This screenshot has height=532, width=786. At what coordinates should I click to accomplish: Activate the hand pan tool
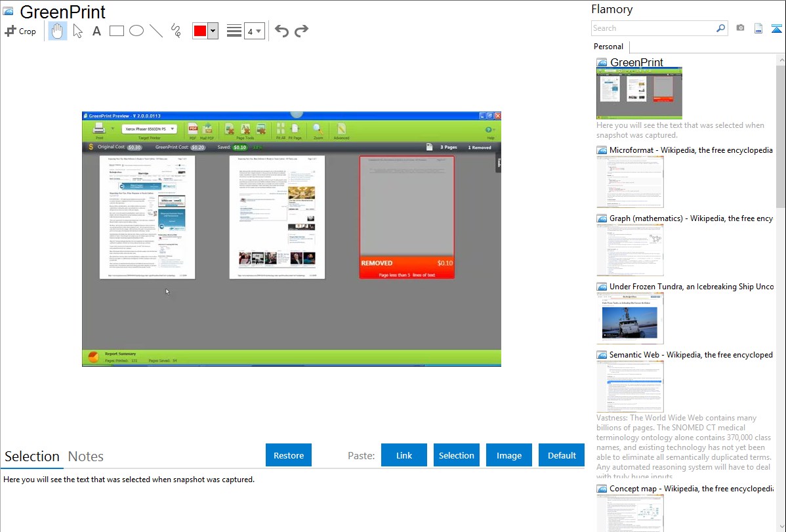[58, 31]
